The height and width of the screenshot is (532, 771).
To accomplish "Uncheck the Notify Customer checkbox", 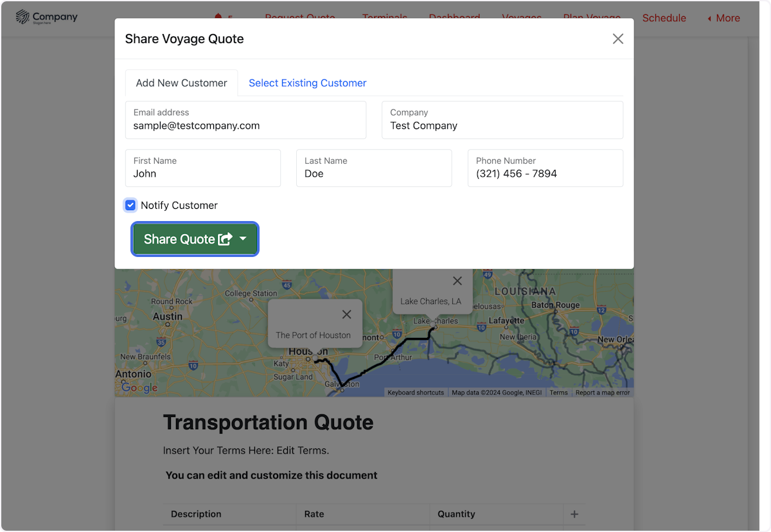I will pos(130,206).
